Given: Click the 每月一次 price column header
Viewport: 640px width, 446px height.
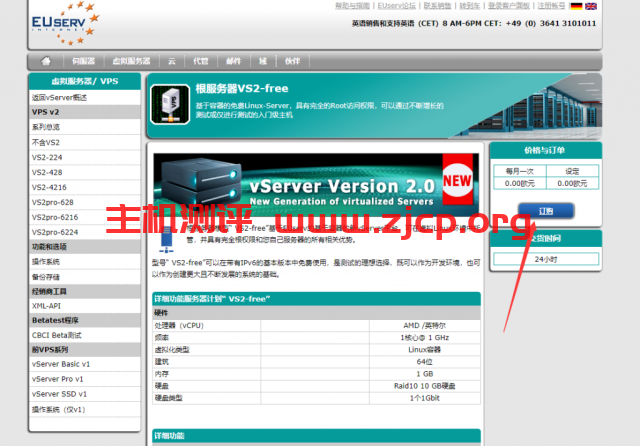Looking at the screenshot, I should point(520,171).
